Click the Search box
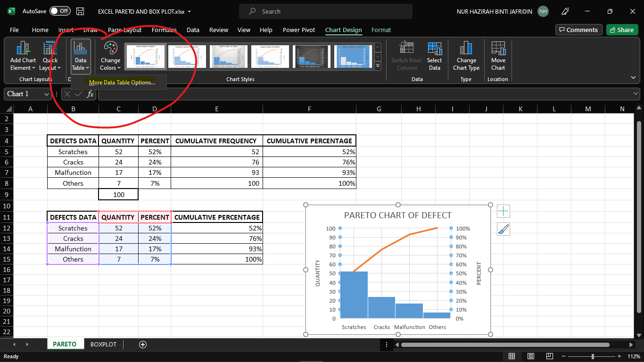This screenshot has width=644, height=362. point(325,11)
